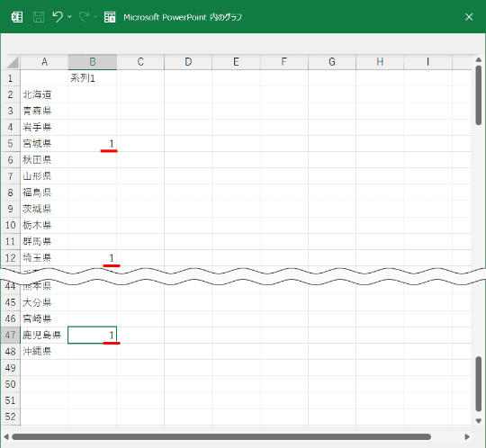This screenshot has width=486, height=448.
Task: Select the 北海道 cell
Action: [44, 94]
